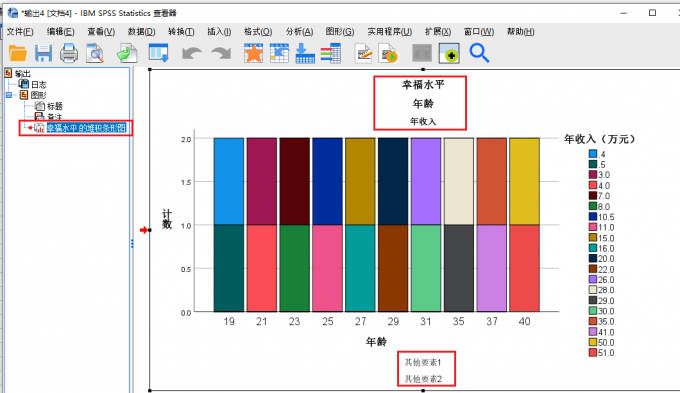
Task: Save output using the floppy disk icon
Action: coord(43,53)
